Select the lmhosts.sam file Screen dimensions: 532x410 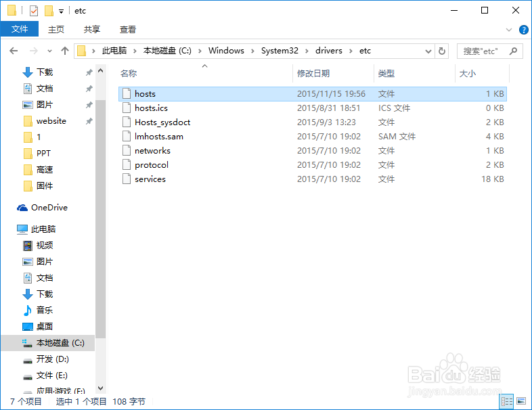click(x=313, y=137)
